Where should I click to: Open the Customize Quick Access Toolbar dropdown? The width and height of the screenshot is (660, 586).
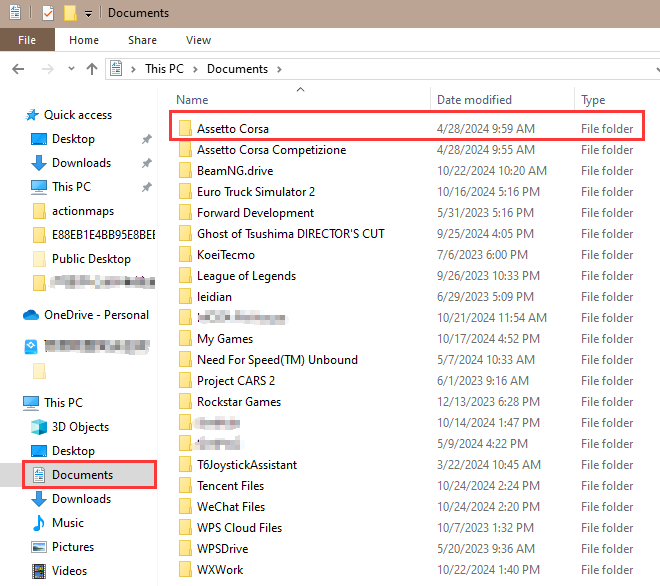coord(88,13)
